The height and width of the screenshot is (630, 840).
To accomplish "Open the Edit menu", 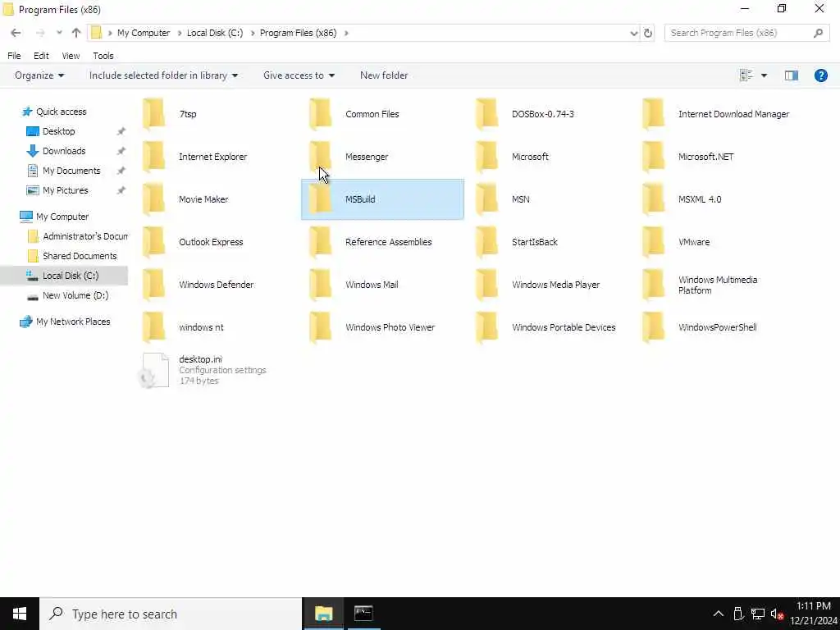I will [x=41, y=56].
